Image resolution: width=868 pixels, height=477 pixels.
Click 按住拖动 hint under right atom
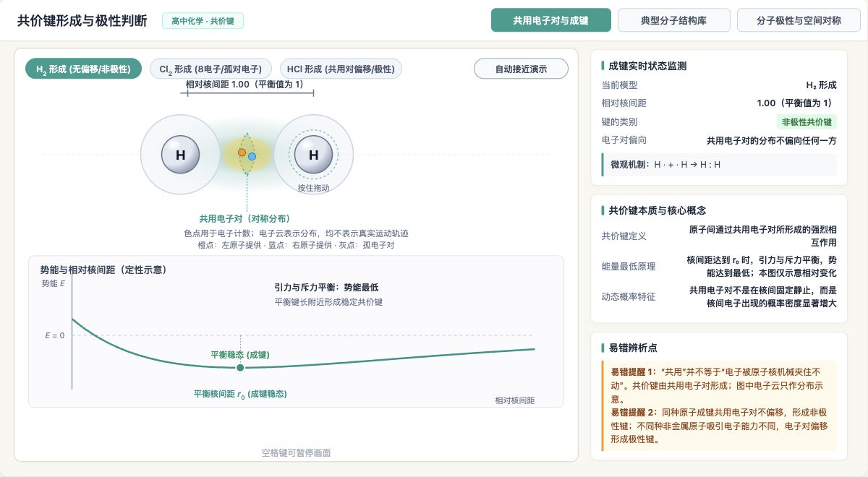coord(313,188)
